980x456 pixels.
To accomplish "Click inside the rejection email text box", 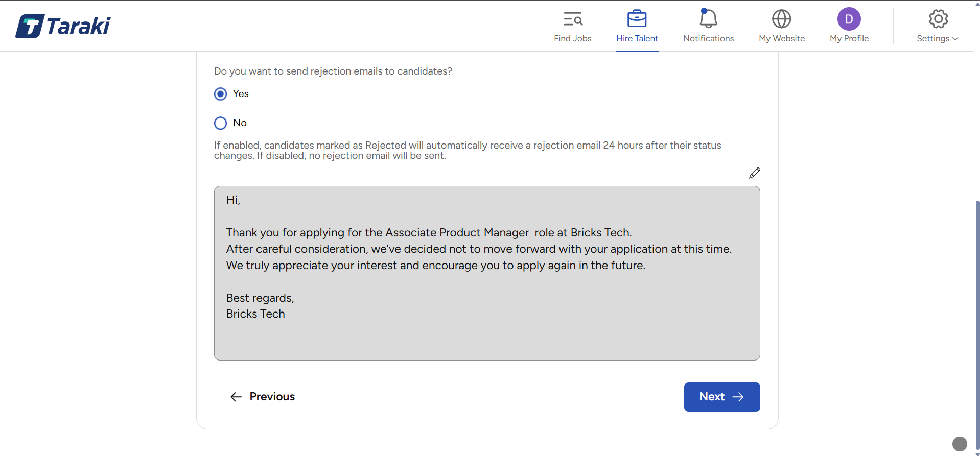I will click(487, 273).
